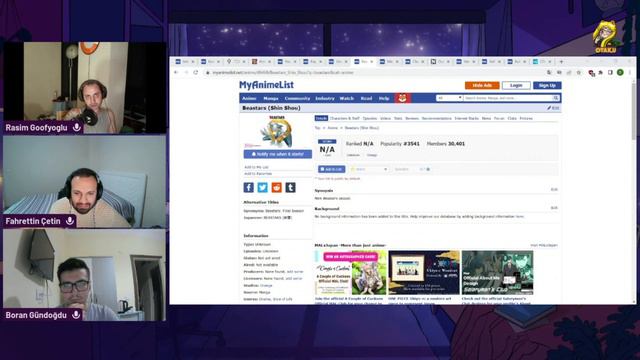Screen dimensions: 640x360
Task: Share the page on Facebook
Action: tap(249, 187)
